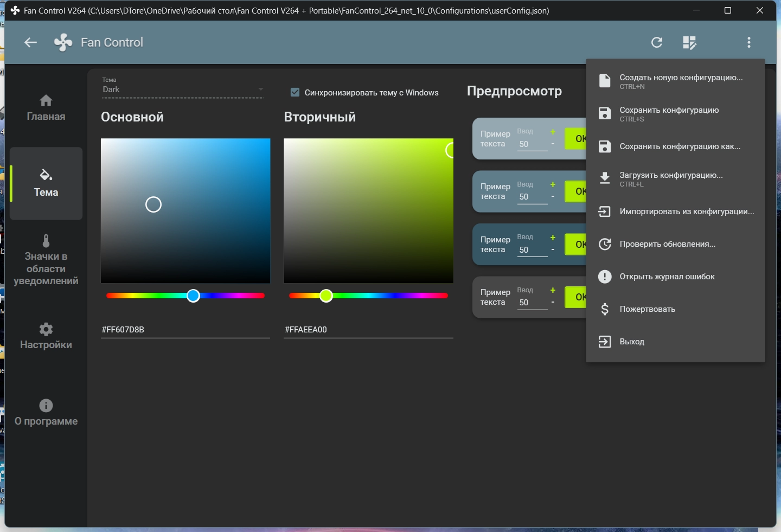Screen dimensions: 781x532
Task: Choose Загрузить конфигурацию from the menu
Action: tap(671, 178)
